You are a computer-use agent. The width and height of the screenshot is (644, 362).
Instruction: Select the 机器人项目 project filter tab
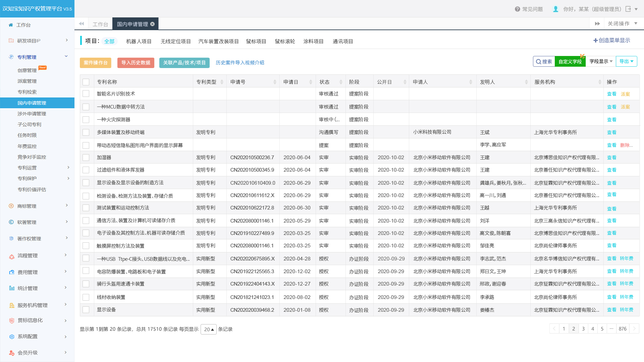click(x=139, y=41)
